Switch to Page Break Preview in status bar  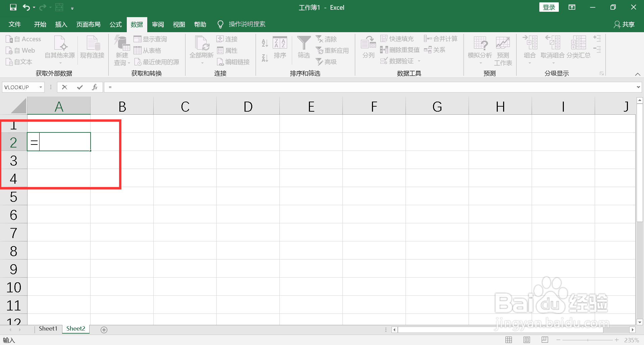[x=545, y=340]
